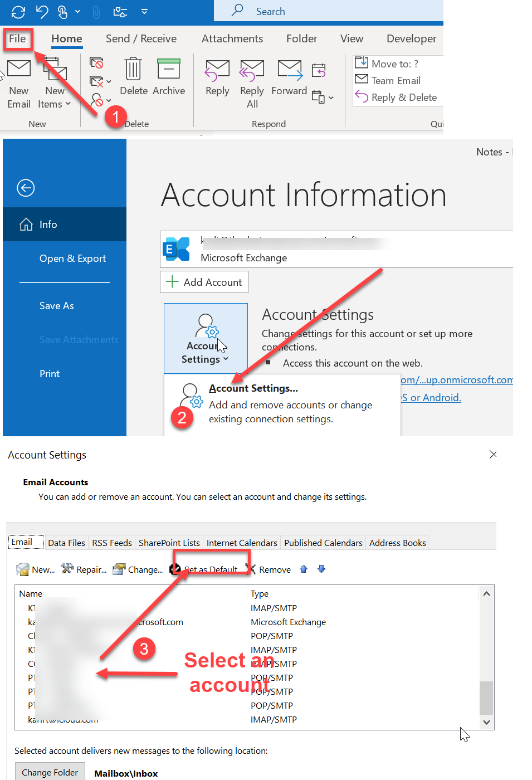Image resolution: width=532 pixels, height=780 pixels.
Task: Select Print in Backstage sidebar
Action: tap(50, 374)
